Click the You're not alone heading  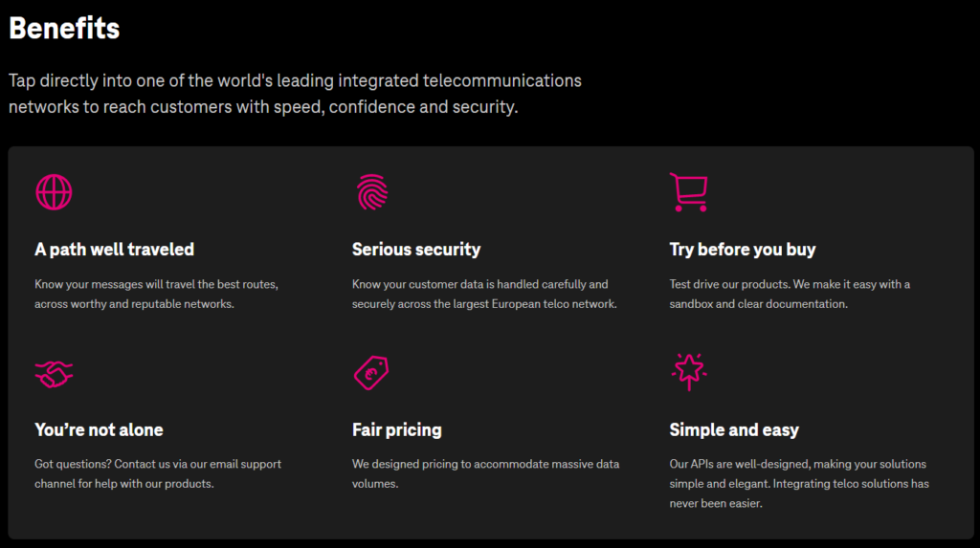[99, 429]
